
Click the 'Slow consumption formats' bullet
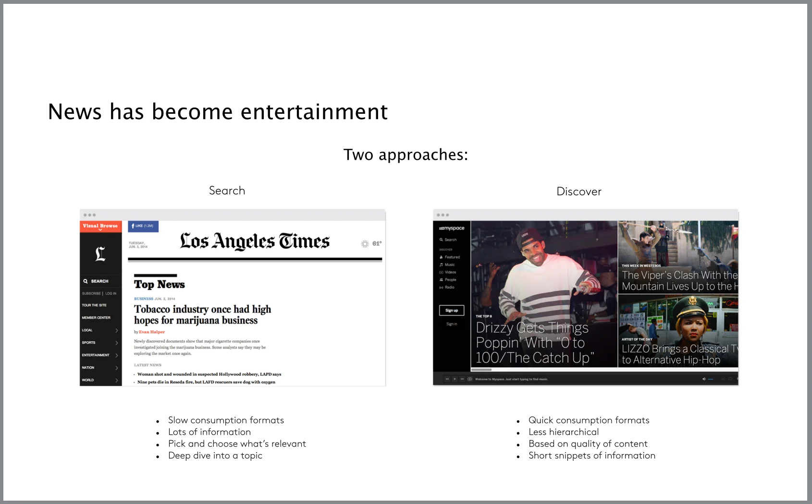226,420
